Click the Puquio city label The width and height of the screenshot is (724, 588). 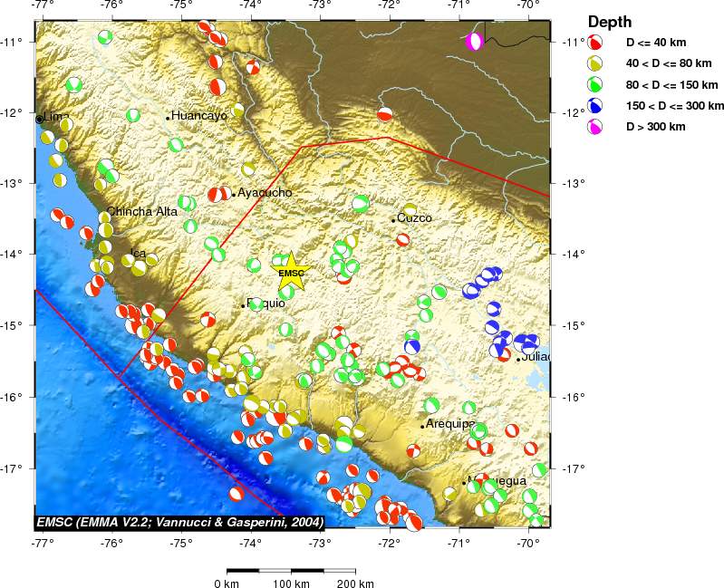[x=267, y=304]
